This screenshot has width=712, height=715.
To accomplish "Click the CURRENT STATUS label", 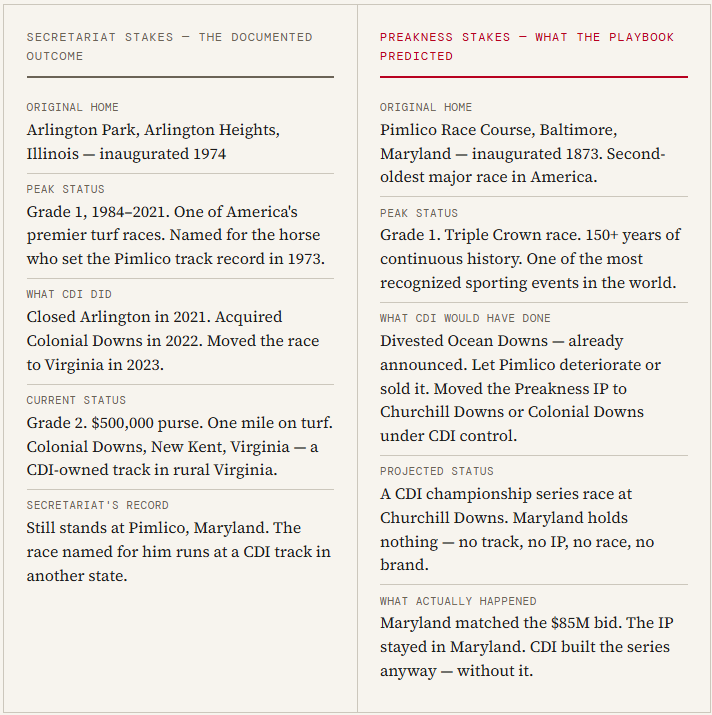I will pyautogui.click(x=76, y=400).
